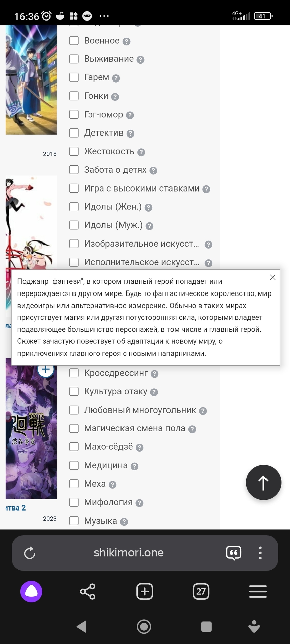Select the Музыка genre checkbox
This screenshot has height=644, width=290.
tap(74, 521)
